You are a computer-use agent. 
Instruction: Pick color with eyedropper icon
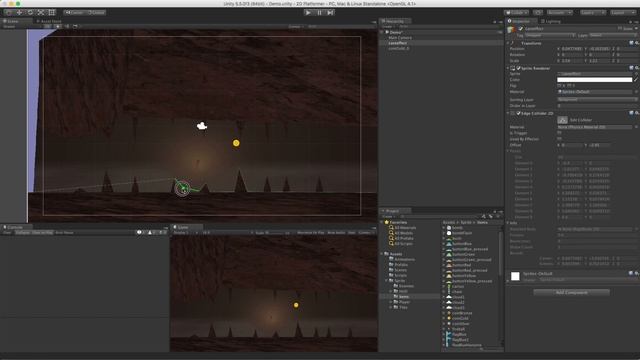pyautogui.click(x=636, y=80)
